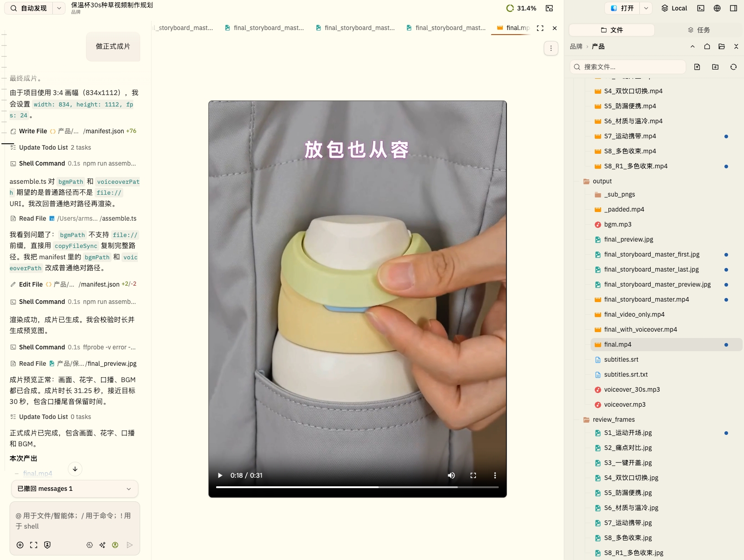Expand Update Todo List 2 tasks
Image resolution: width=744 pixels, height=560 pixels.
point(50,147)
